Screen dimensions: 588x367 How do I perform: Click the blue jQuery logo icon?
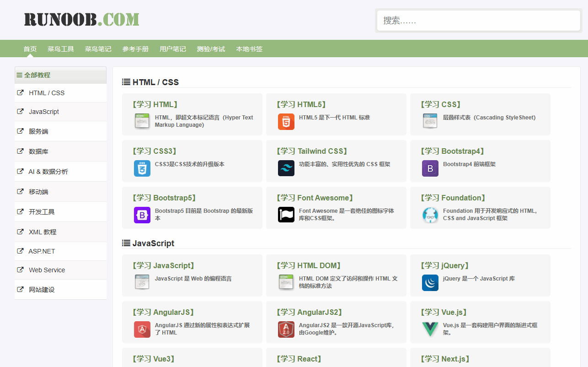click(430, 283)
